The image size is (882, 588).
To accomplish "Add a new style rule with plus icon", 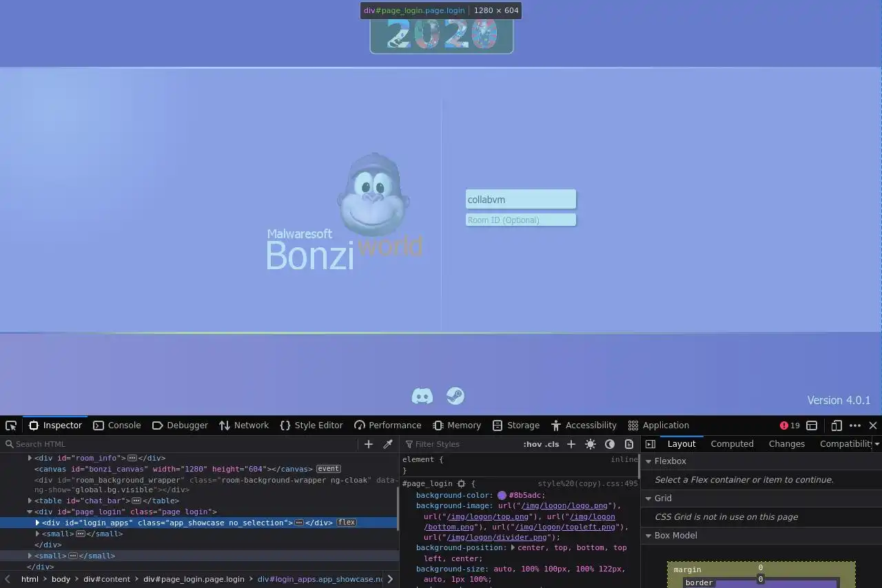I will click(571, 444).
